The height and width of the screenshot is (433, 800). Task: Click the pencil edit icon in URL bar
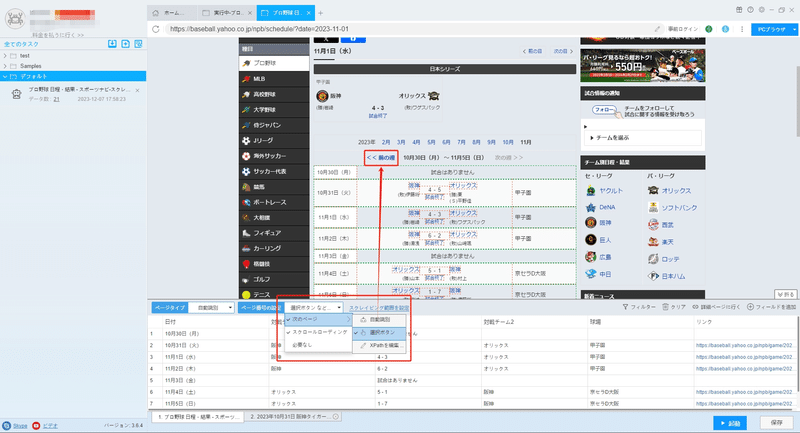pos(657,29)
